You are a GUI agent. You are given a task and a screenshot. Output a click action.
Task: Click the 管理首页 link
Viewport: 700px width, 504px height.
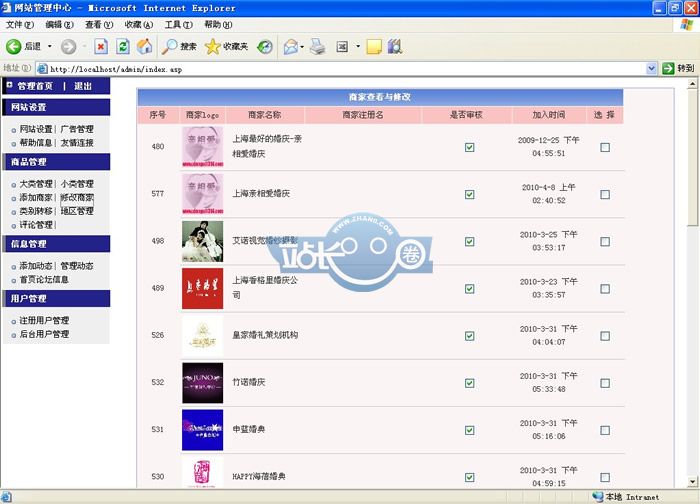pyautogui.click(x=35, y=86)
